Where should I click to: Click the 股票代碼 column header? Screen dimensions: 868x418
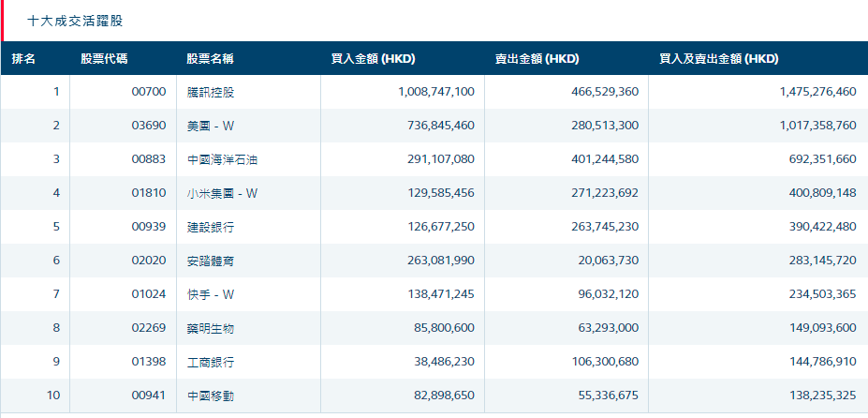click(104, 59)
